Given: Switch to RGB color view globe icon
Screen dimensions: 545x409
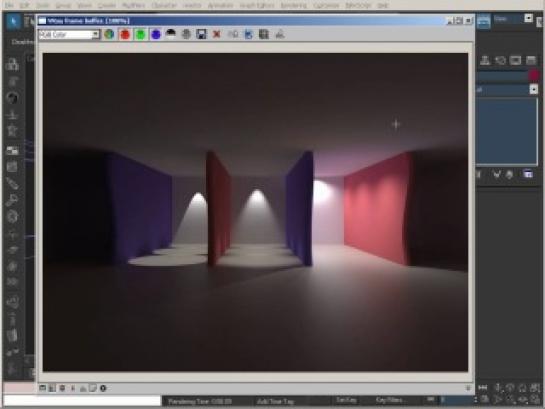Looking at the screenshot, I should [x=109, y=34].
